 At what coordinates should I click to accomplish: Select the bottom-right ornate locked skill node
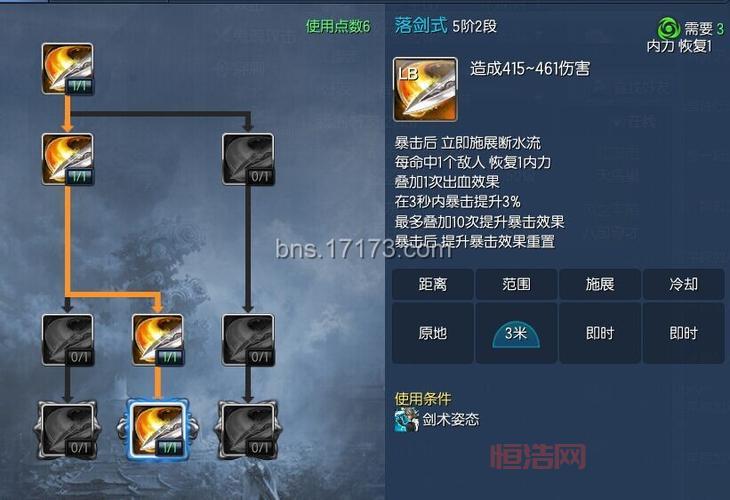tap(248, 430)
